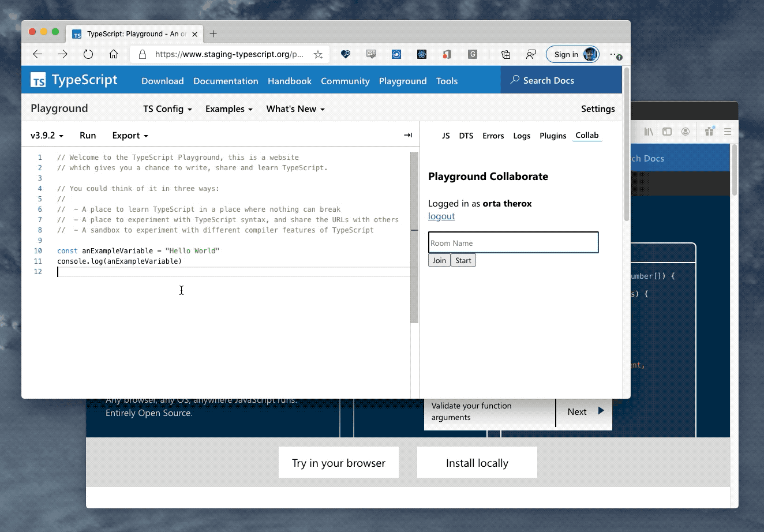764x532 pixels.
Task: Click the Install locally button
Action: 477,462
